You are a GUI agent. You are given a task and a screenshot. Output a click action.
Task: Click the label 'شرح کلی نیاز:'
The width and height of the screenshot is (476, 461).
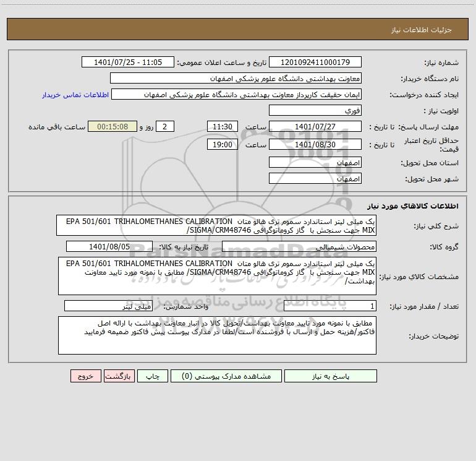436,226
